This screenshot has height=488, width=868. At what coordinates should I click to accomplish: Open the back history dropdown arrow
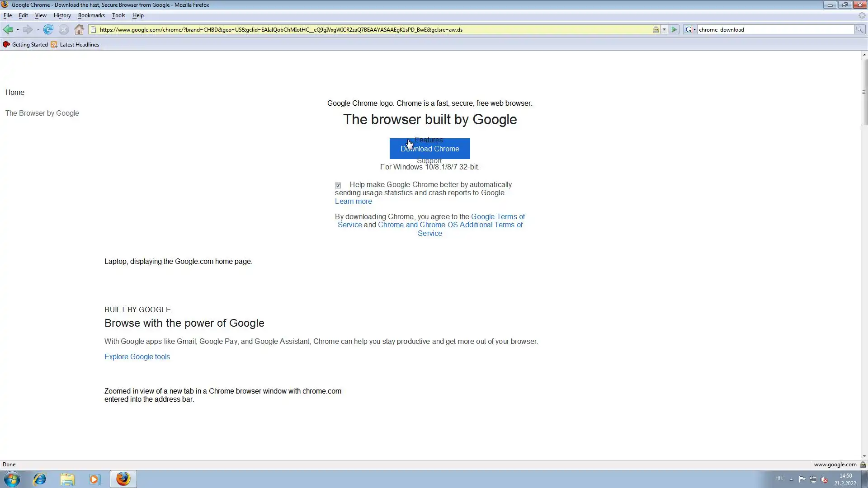point(18,30)
